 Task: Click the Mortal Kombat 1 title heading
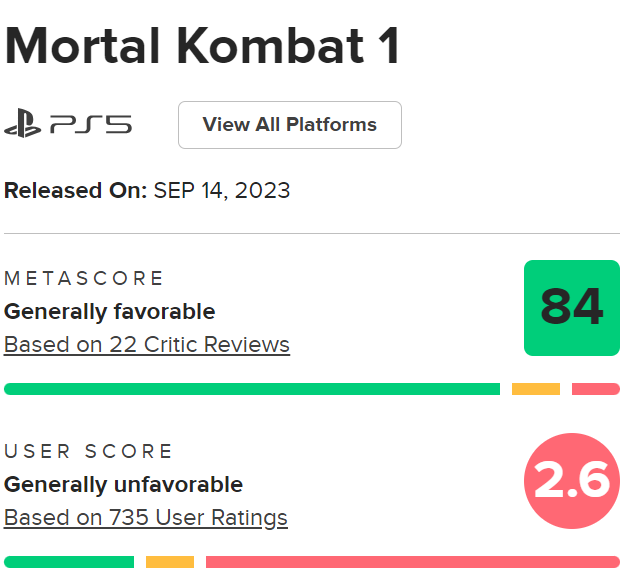pyautogui.click(x=203, y=46)
